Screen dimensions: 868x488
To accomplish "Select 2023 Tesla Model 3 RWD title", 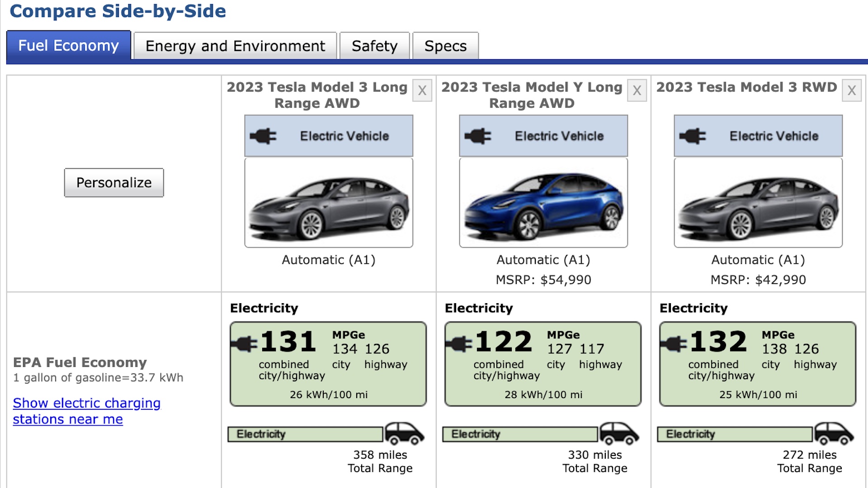I will click(746, 87).
